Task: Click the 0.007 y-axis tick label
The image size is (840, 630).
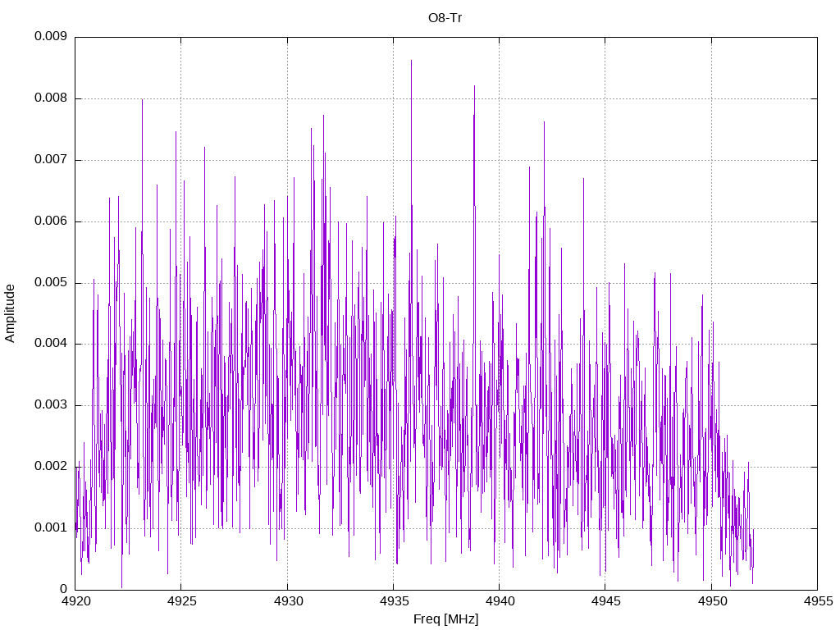Action: point(51,160)
